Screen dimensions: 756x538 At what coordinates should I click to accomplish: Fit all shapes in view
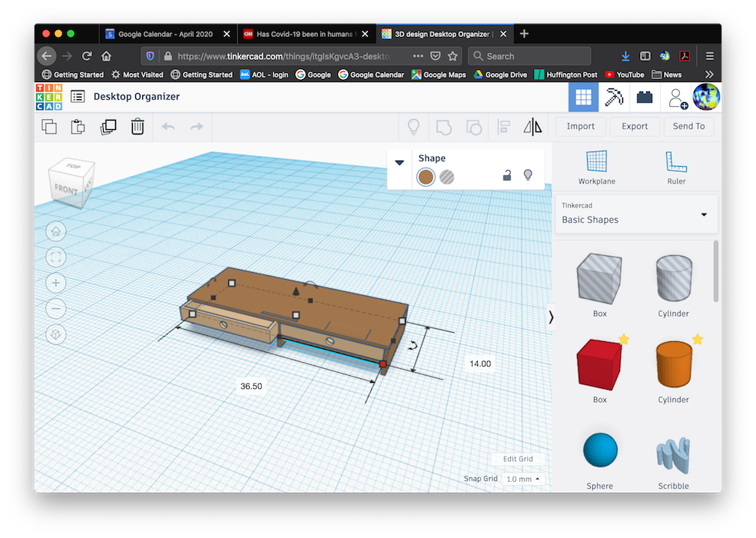[56, 257]
